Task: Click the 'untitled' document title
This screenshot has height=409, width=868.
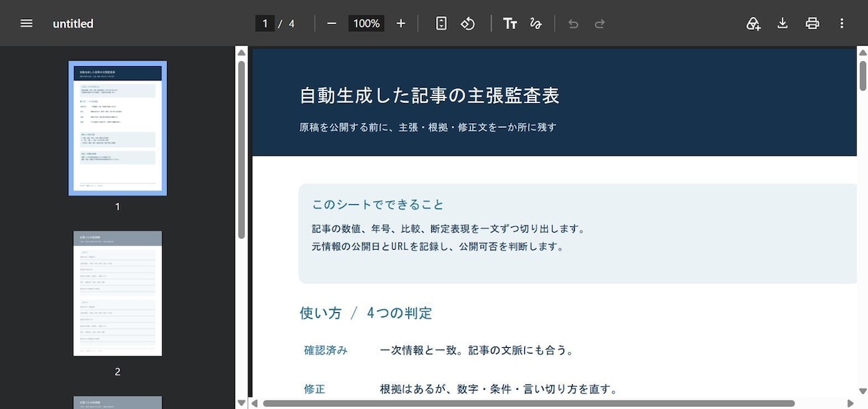Action: pyautogui.click(x=73, y=23)
